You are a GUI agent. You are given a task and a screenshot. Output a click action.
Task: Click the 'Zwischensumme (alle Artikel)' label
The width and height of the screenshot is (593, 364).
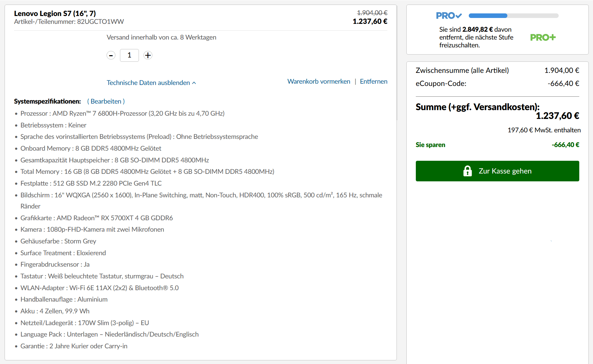462,70
